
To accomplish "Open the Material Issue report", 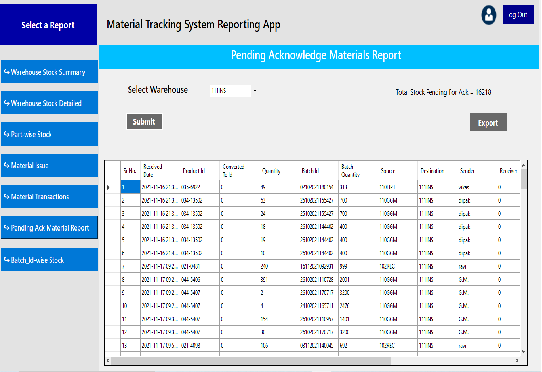I will pos(49,165).
